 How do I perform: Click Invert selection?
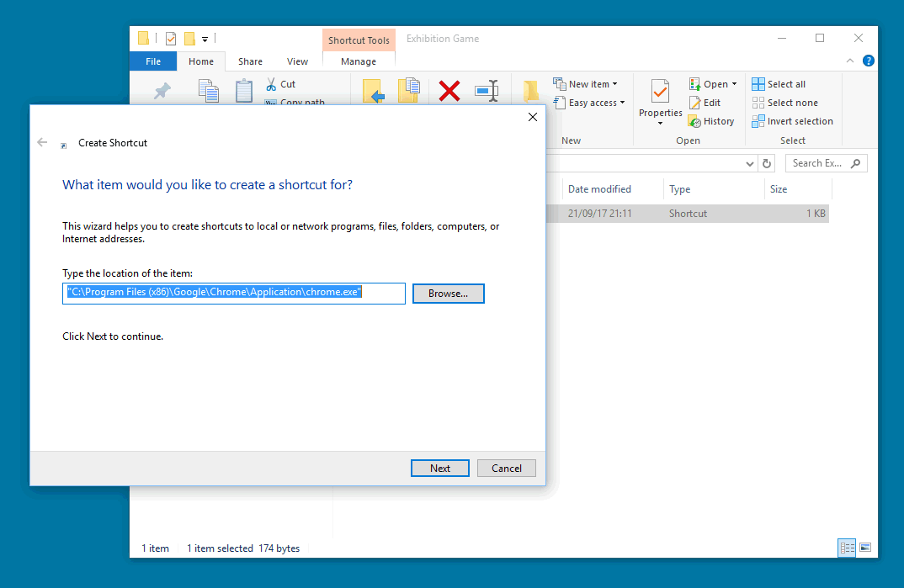793,121
